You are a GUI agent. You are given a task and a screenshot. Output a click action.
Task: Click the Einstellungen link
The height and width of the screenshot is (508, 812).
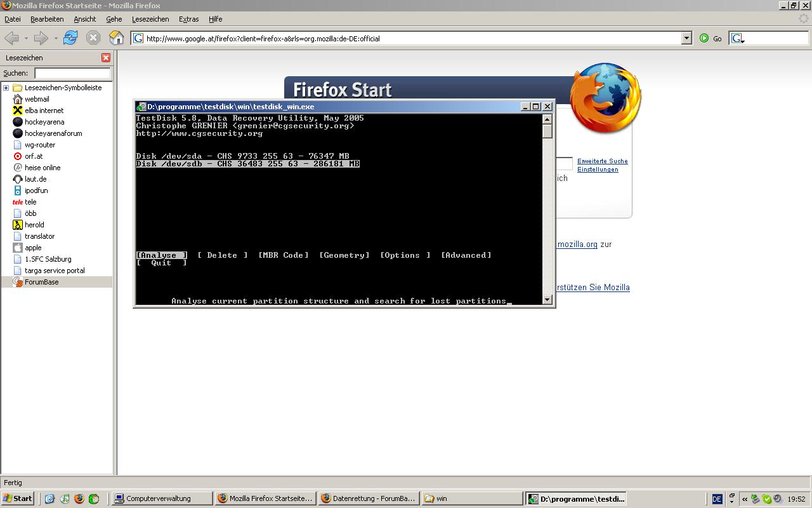[x=598, y=170]
